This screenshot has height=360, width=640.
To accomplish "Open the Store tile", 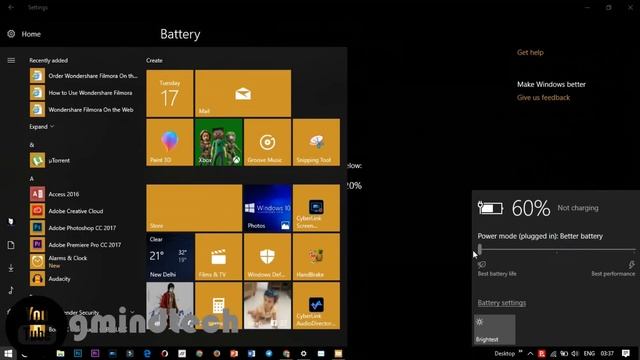I will point(194,208).
